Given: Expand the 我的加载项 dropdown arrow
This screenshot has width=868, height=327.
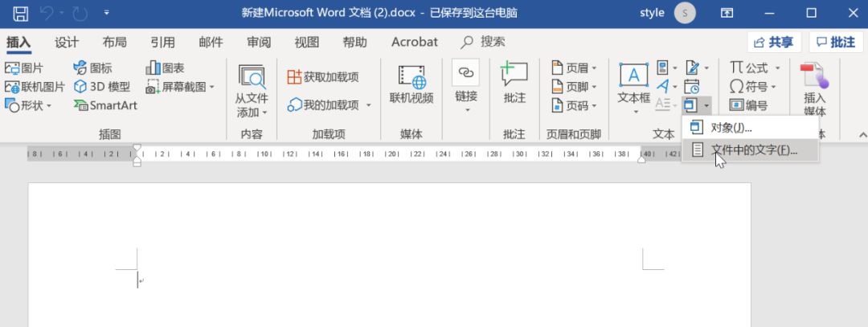Looking at the screenshot, I should coord(368,105).
